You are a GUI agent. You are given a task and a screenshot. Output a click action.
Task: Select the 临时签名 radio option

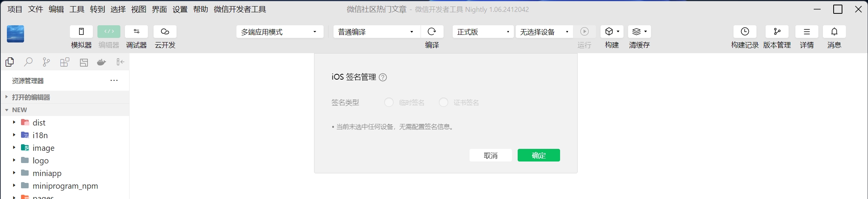(x=389, y=102)
